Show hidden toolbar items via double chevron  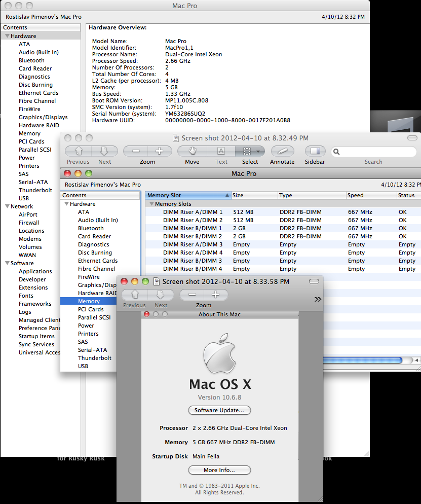pyautogui.click(x=318, y=299)
